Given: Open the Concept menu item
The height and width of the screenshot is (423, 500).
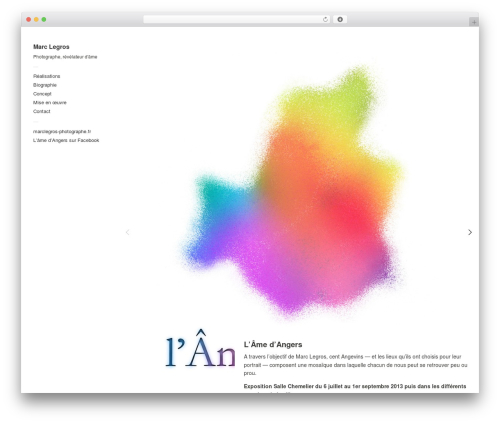Looking at the screenshot, I should 42,94.
